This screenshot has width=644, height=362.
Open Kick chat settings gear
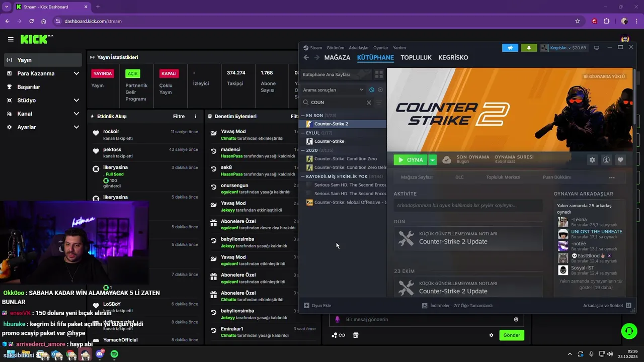coord(492,335)
